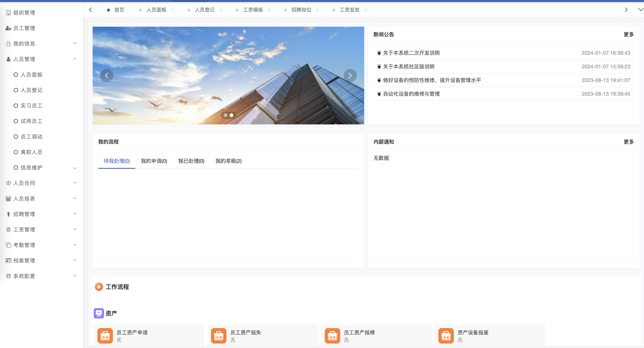The height and width of the screenshot is (348, 644).
Task: Click 更多 in 内部通知 panel
Action: (x=629, y=142)
